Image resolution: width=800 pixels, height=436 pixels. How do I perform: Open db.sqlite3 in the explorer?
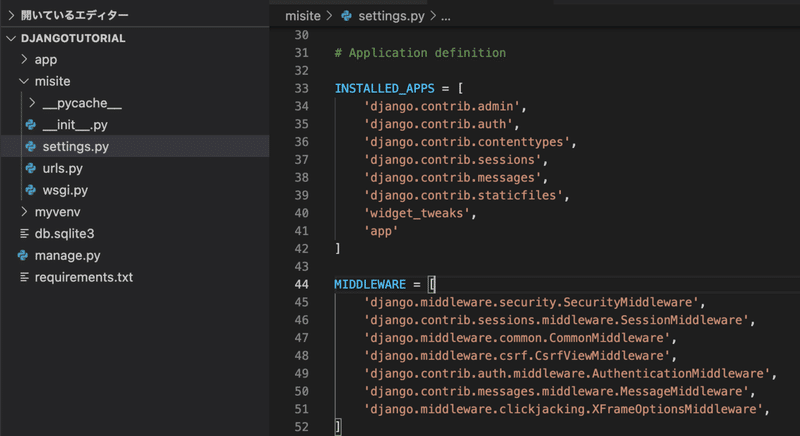(x=64, y=234)
